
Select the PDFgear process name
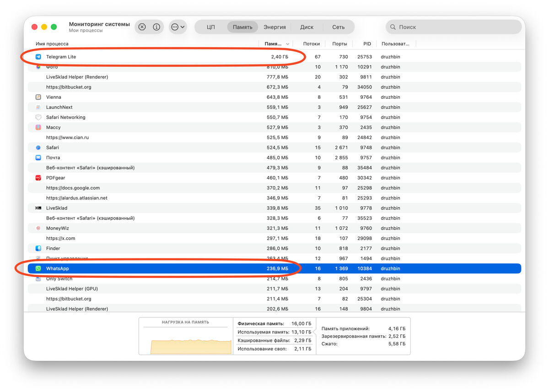point(56,177)
